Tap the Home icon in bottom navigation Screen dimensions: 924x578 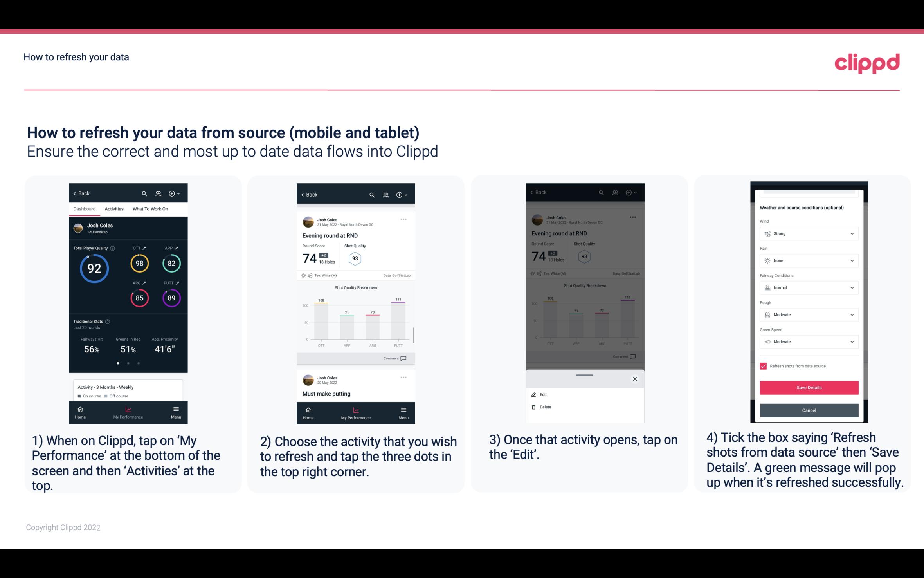coord(81,409)
